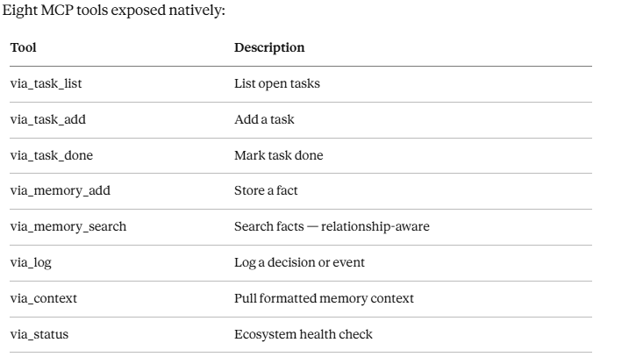636x364 pixels.
Task: Select the 'Store a fact' description
Action: [266, 190]
